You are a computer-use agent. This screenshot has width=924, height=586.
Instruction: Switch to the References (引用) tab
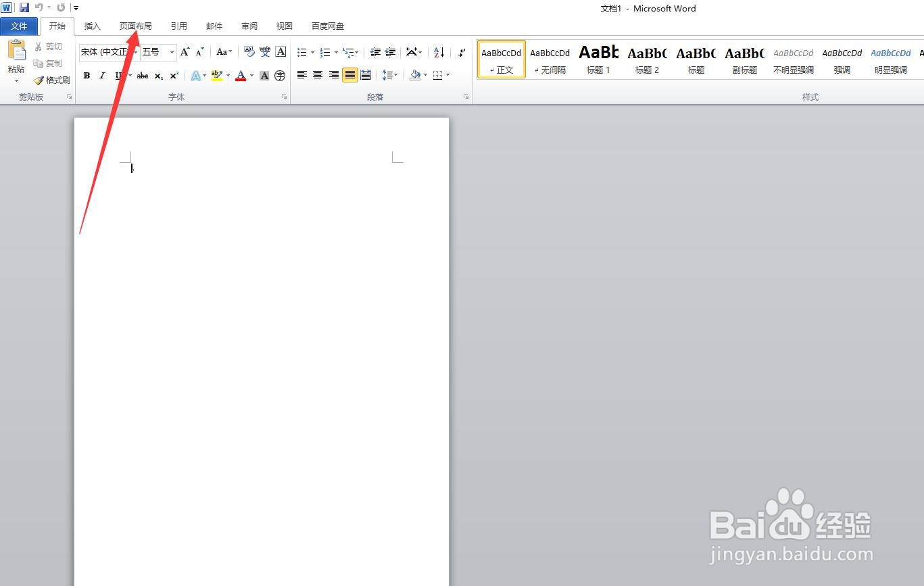coord(178,26)
